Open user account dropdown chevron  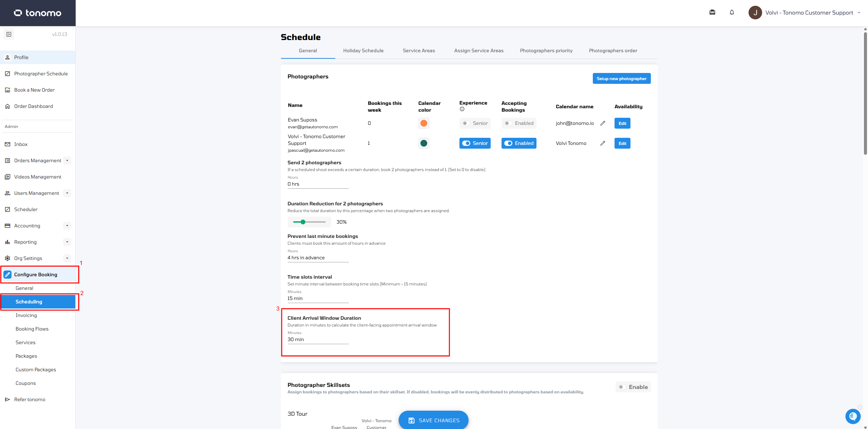coord(859,13)
